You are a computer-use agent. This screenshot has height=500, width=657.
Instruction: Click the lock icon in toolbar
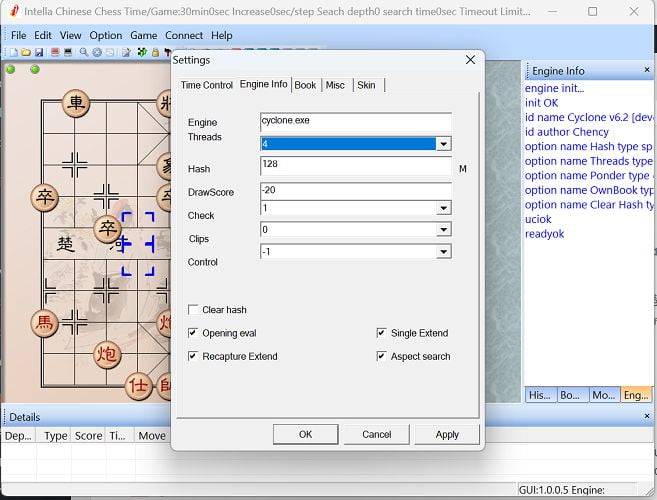(155, 52)
